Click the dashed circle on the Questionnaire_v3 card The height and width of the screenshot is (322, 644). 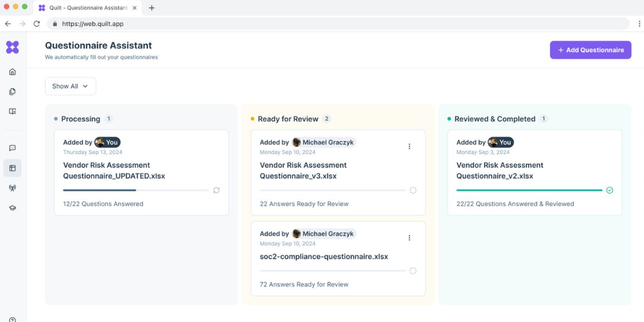click(x=413, y=190)
